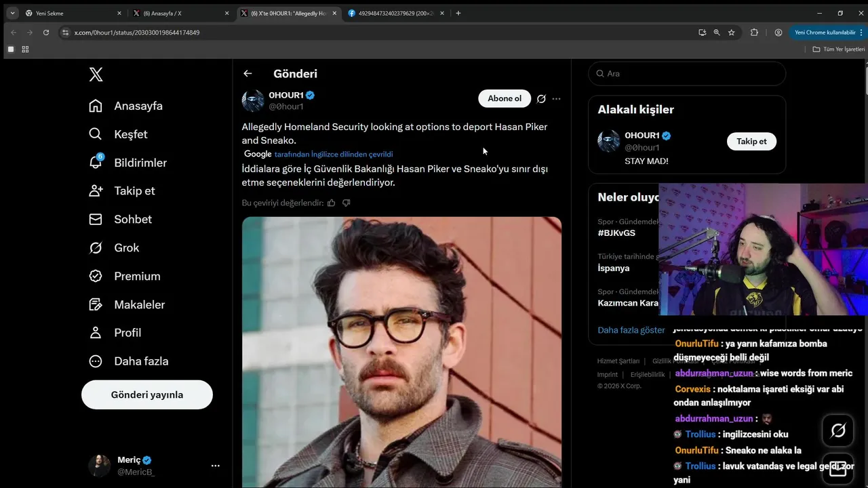Click @0hour1 handle under post author
Screen dimensions: 868x488
[285, 106]
